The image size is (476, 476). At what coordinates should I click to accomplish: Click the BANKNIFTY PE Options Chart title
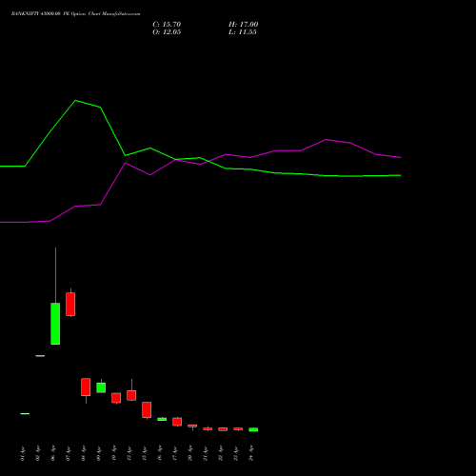tap(75, 14)
